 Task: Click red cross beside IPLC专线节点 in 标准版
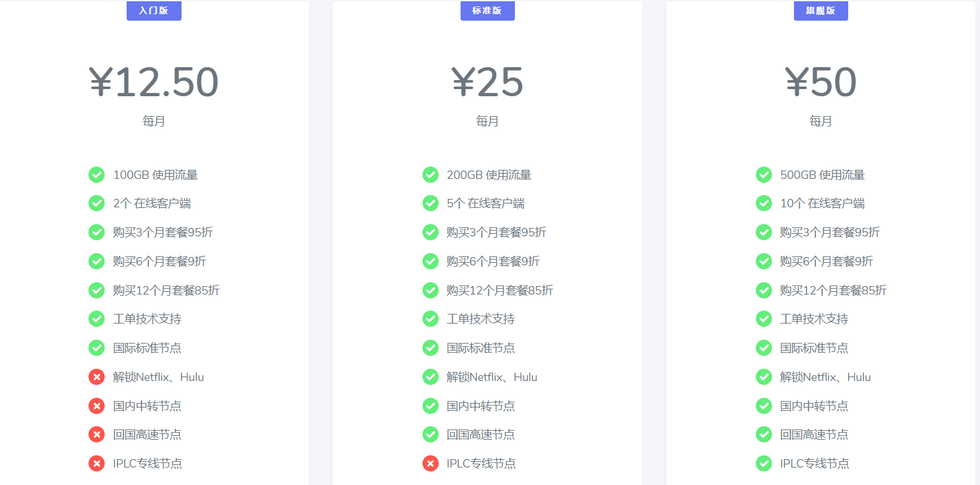[430, 463]
